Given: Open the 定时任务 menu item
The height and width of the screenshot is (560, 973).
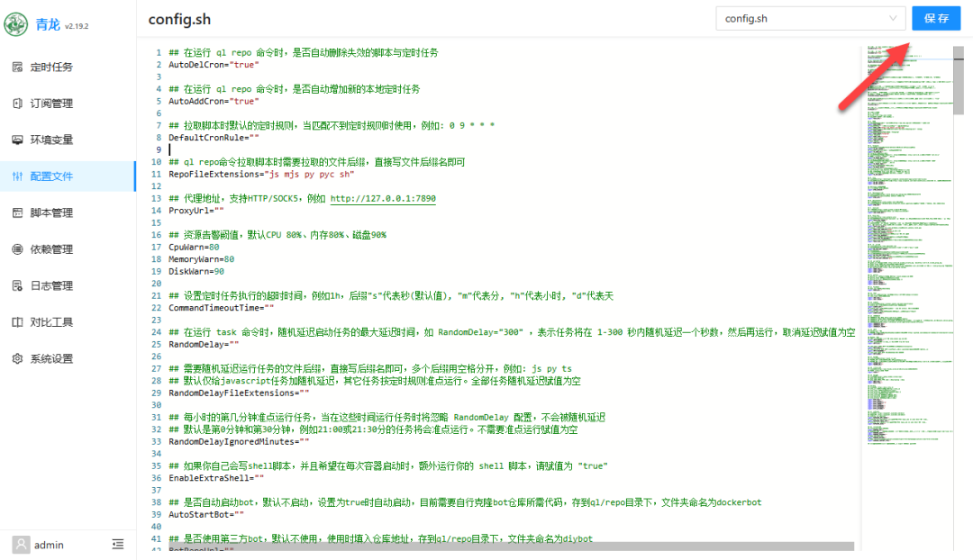Looking at the screenshot, I should [68, 67].
